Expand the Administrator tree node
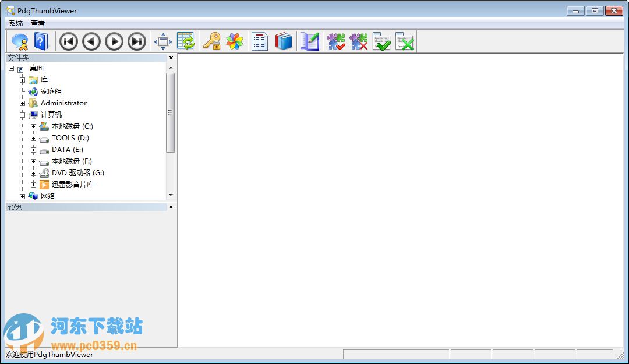Image resolution: width=629 pixels, height=364 pixels. point(22,103)
